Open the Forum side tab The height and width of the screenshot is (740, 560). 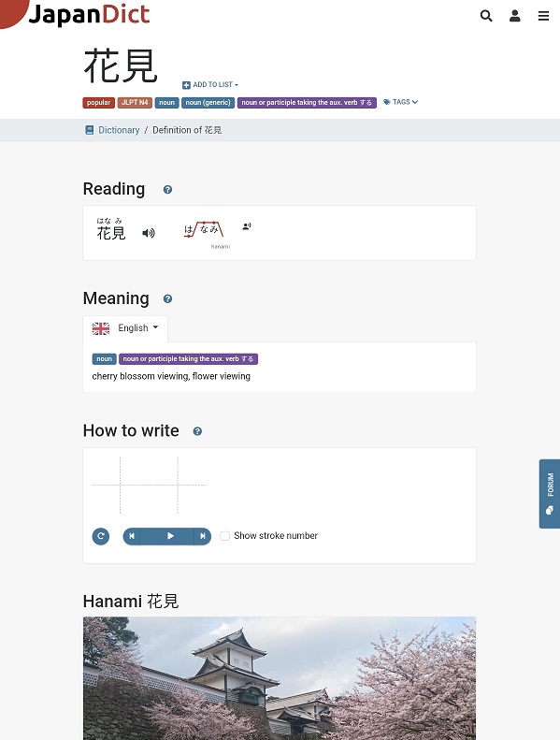coord(550,494)
